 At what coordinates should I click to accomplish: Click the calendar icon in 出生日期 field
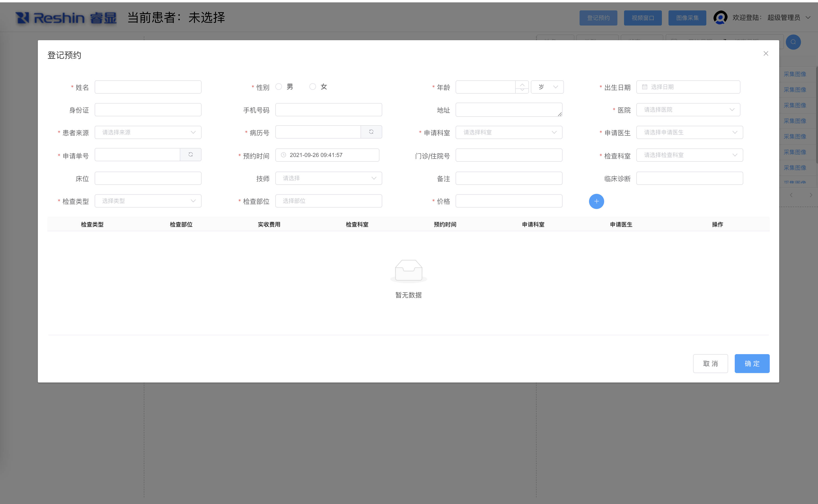(x=645, y=87)
